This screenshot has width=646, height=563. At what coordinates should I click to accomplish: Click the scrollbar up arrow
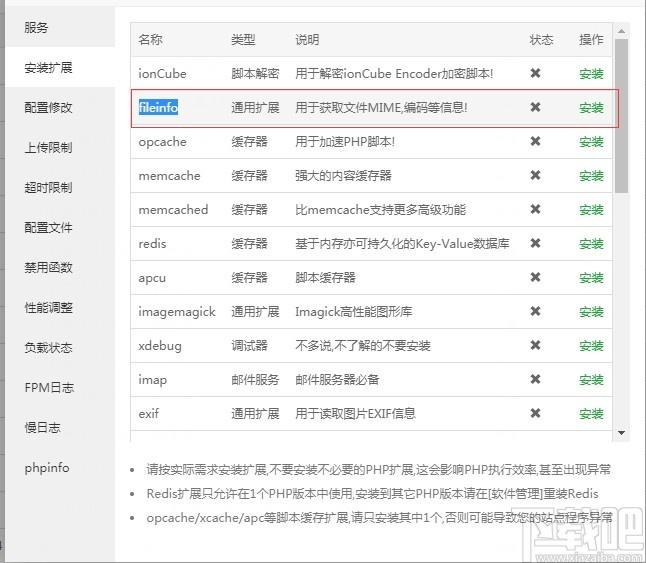point(622,31)
